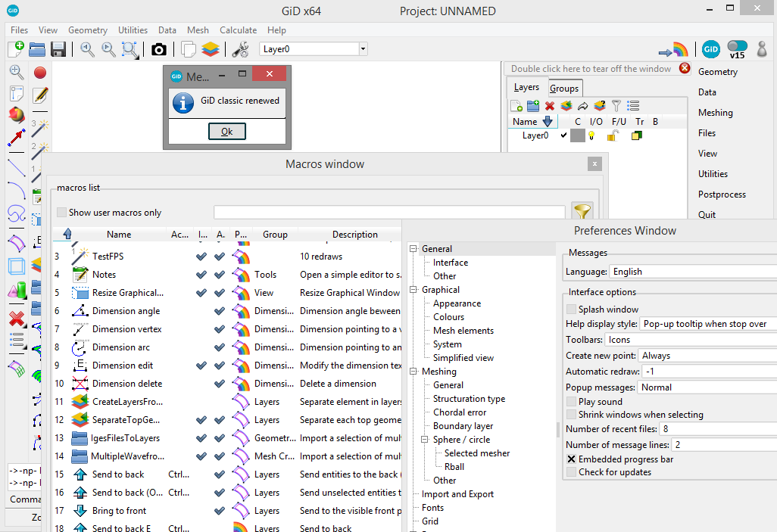777x532 pixels.
Task: Save project using the floppy disk icon
Action: pyautogui.click(x=58, y=49)
